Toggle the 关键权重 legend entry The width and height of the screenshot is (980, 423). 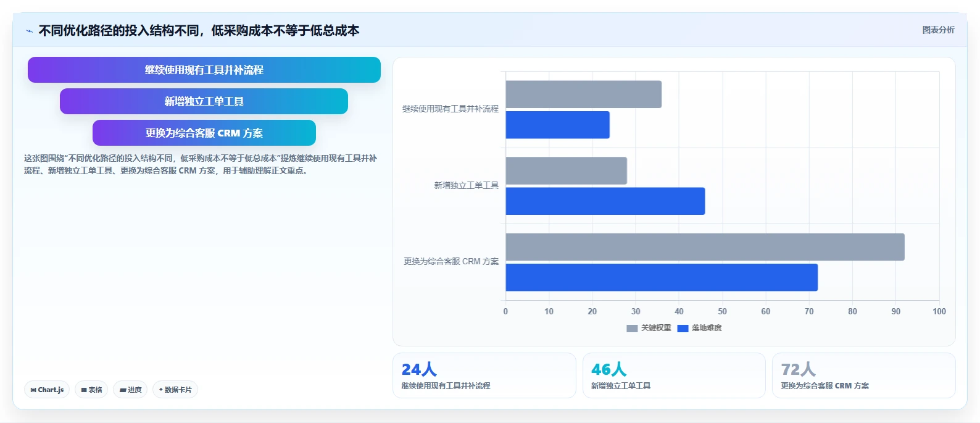pyautogui.click(x=649, y=328)
